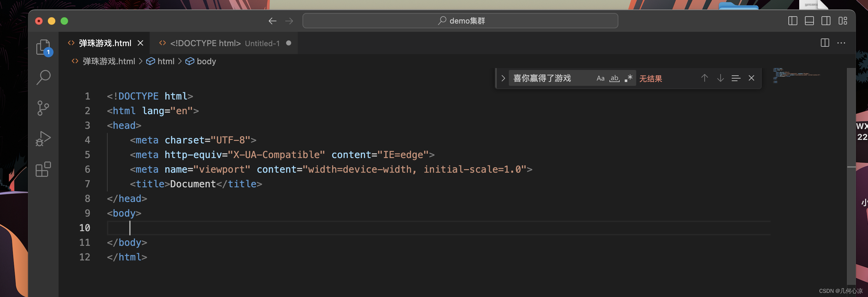Click the opening body tag on line 9

coord(124,213)
